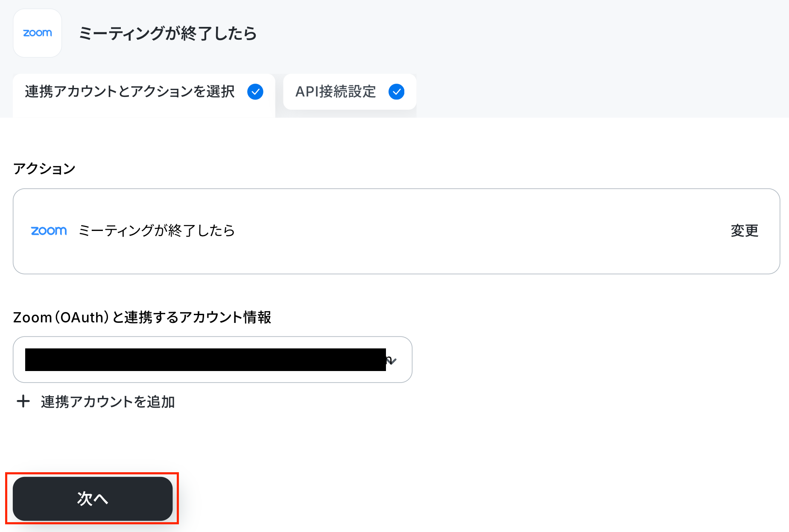Click the Zoom(OAuth)と連携するアカウント情報 label

142,317
